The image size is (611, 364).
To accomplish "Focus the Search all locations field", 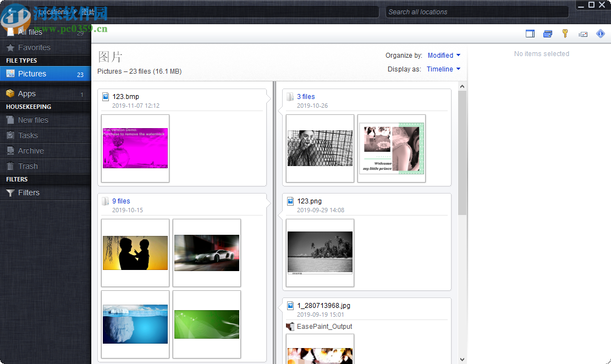I will pos(477,12).
